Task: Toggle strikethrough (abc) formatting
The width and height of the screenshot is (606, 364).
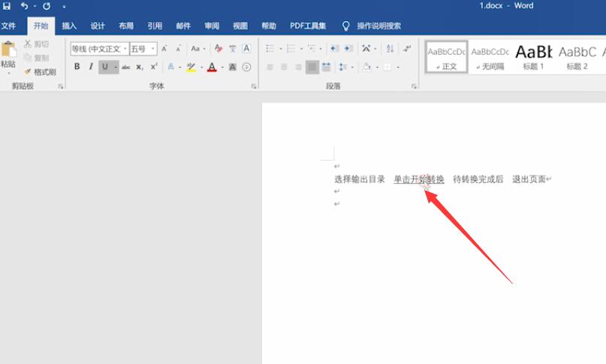Action: pyautogui.click(x=126, y=68)
